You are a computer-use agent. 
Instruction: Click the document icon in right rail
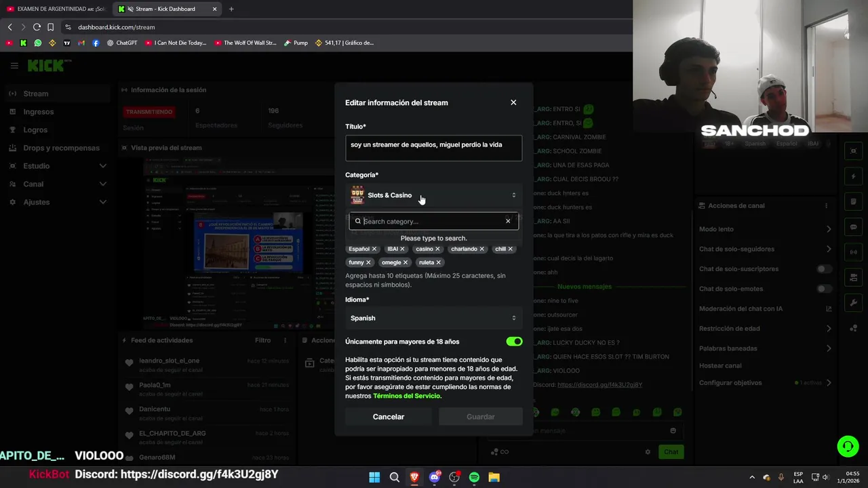pyautogui.click(x=854, y=202)
